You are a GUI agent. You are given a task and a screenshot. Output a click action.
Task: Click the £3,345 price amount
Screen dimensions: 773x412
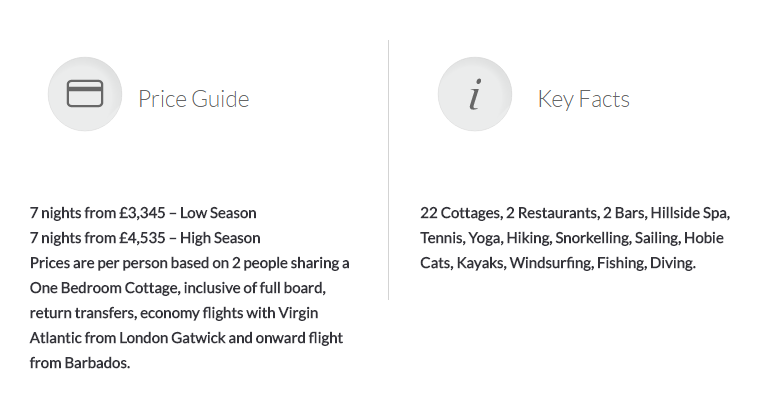tap(142, 213)
